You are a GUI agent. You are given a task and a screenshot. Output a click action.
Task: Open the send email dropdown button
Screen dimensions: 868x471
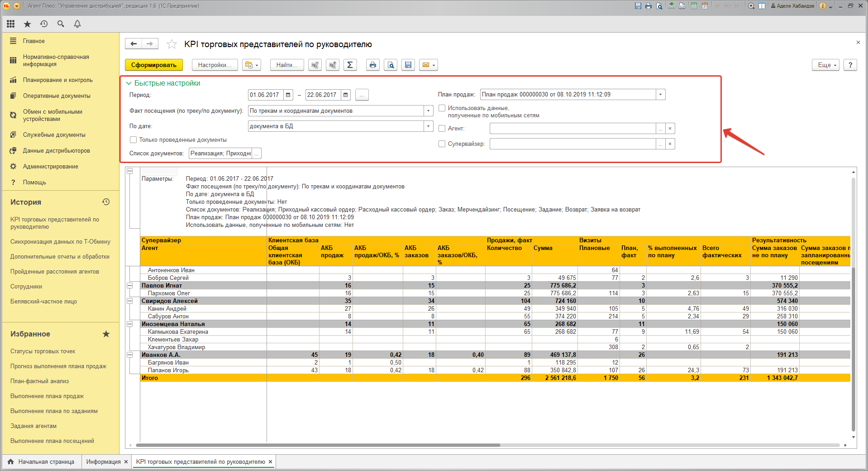(x=429, y=65)
